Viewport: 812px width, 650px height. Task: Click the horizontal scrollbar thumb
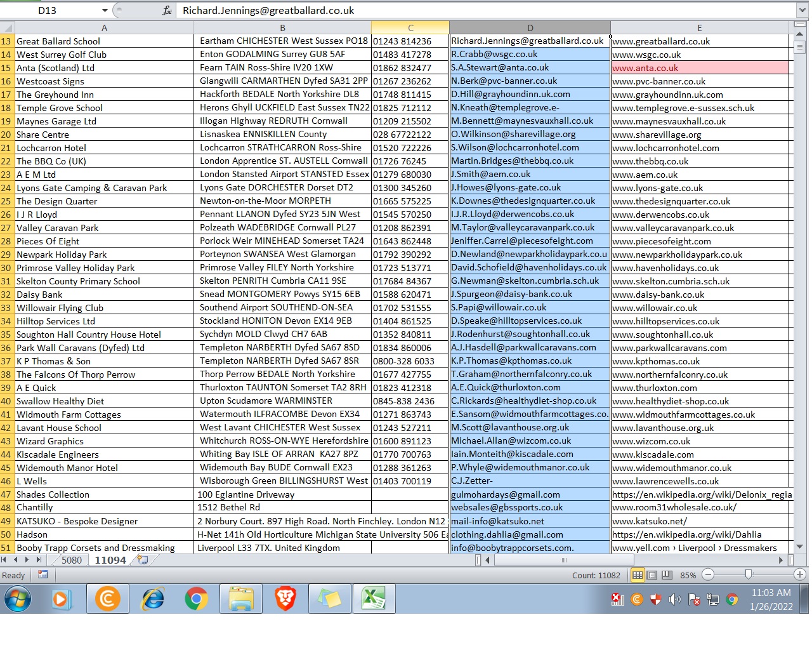(x=564, y=560)
